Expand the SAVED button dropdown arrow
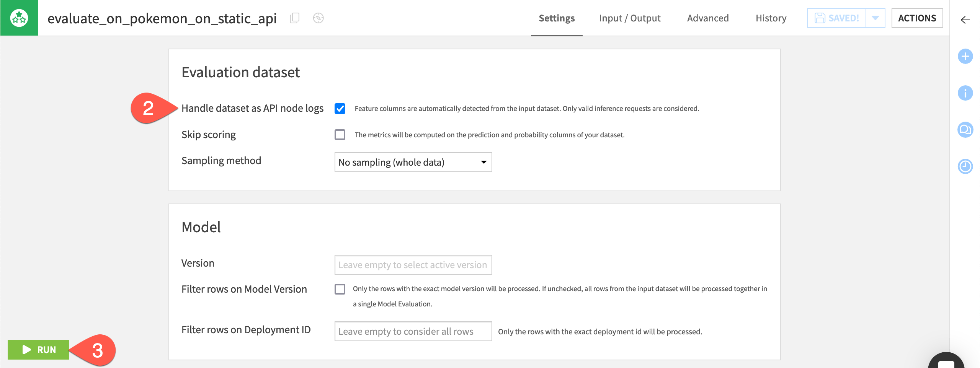The height and width of the screenshot is (368, 980). (x=875, y=18)
